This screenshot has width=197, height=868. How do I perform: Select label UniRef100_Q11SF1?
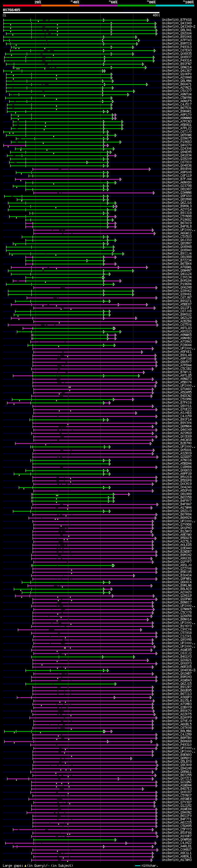tap(177, 308)
